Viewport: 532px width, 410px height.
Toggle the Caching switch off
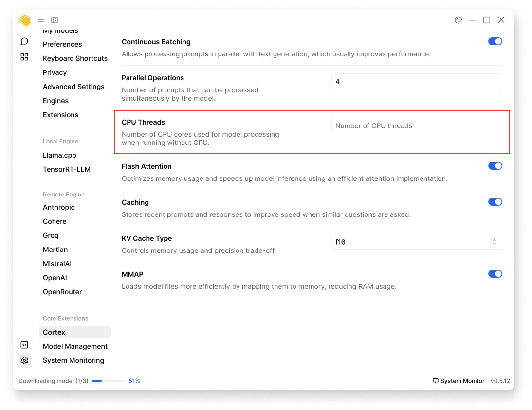click(x=495, y=202)
